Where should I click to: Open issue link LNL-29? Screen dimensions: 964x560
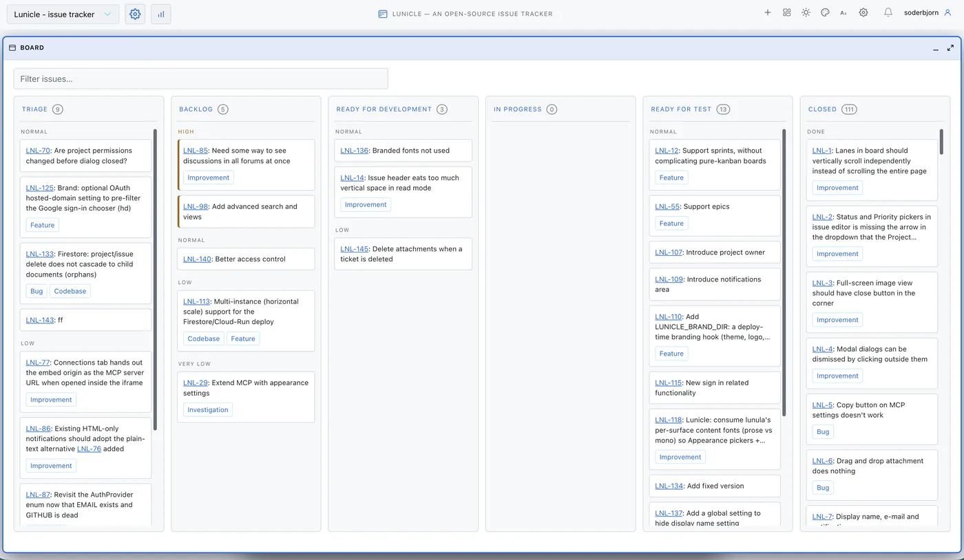(196, 383)
